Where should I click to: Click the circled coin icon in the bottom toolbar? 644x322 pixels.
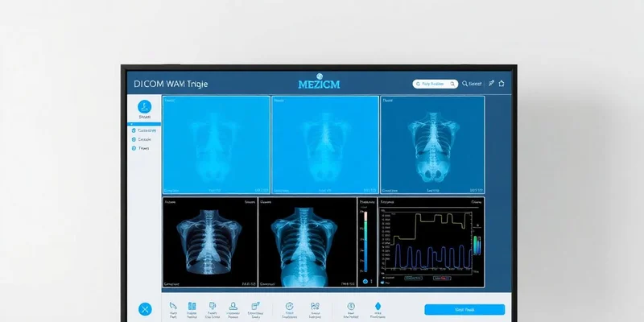coord(351,306)
